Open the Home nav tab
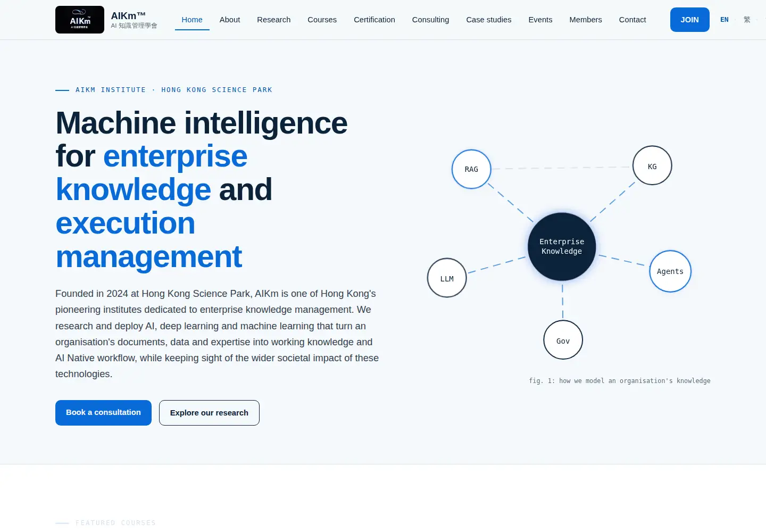 tap(192, 20)
